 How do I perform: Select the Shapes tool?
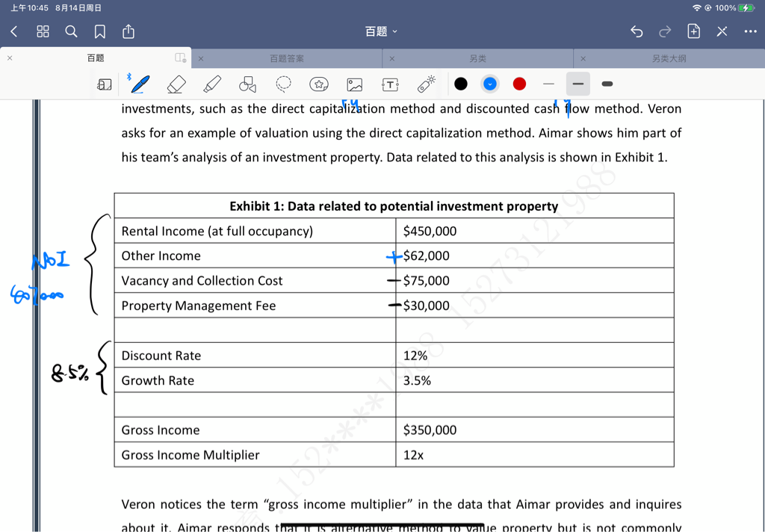click(247, 84)
